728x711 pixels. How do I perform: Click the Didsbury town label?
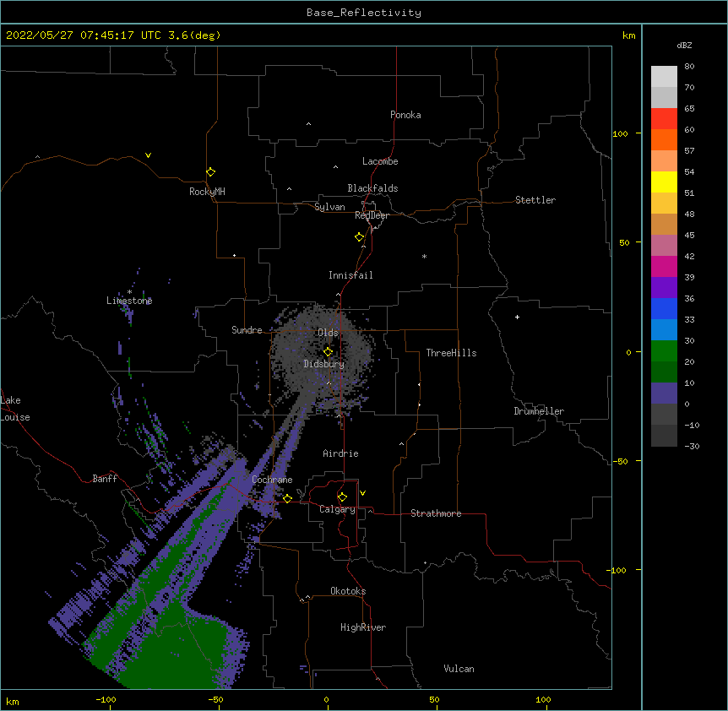click(324, 364)
